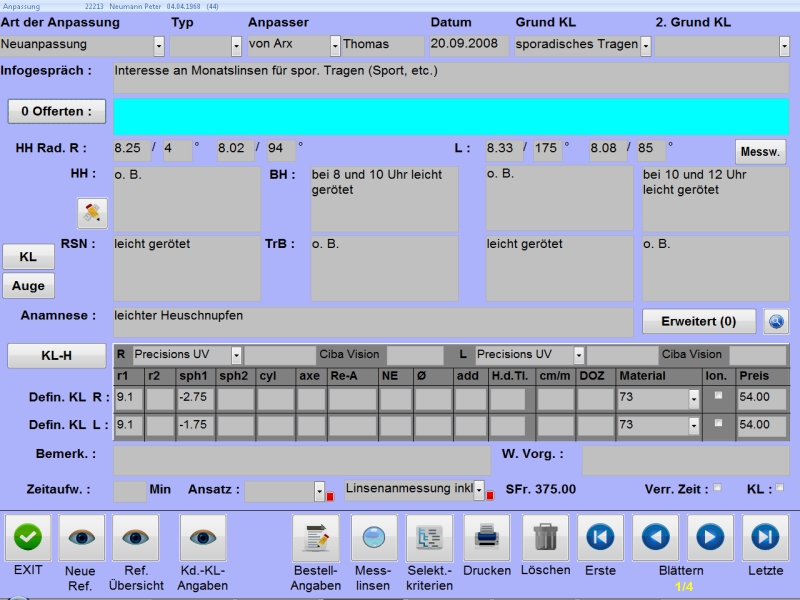Screen dimensions: 800x600
Task: Expand the Typ dropdown
Action: (x=236, y=46)
